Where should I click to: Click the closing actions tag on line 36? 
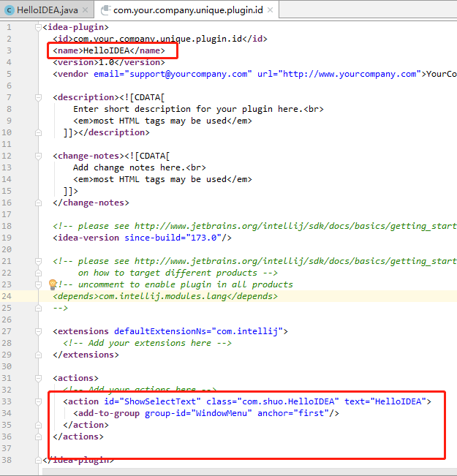(78, 437)
